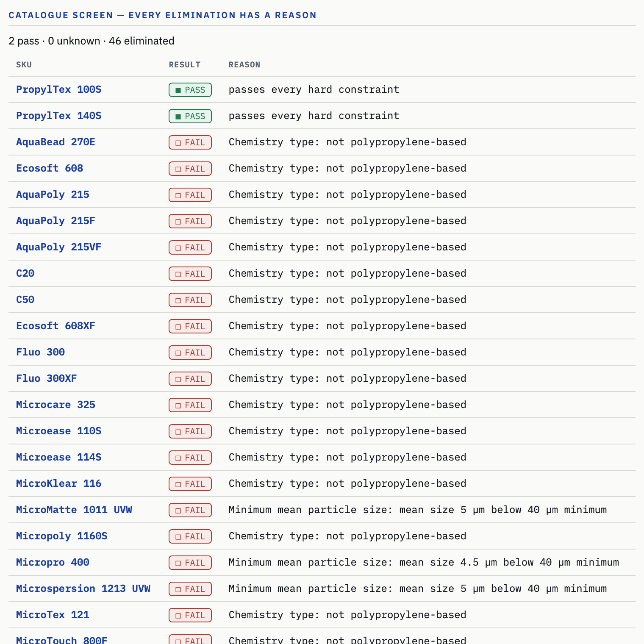Click the Chemistry type reason for AquaBead 270E
This screenshot has height=644, width=644.
tap(347, 142)
